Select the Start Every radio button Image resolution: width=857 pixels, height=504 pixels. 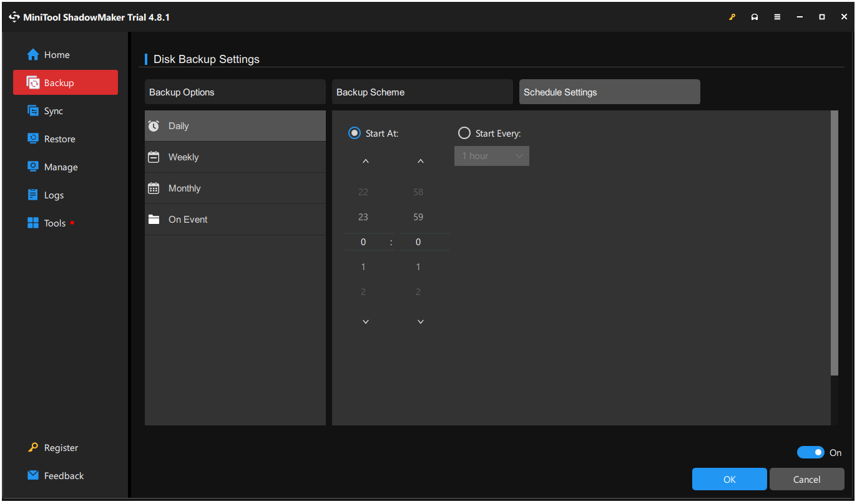pos(464,133)
